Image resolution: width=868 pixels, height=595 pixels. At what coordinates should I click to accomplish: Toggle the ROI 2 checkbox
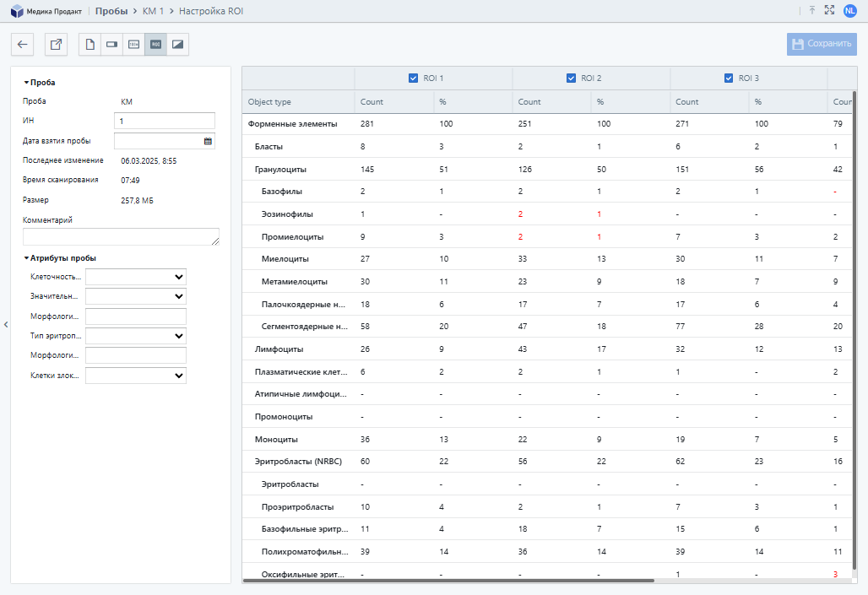[571, 78]
